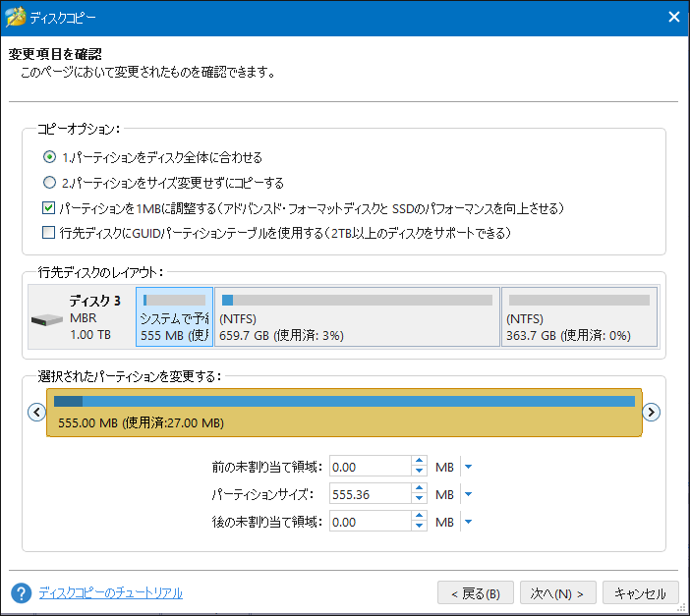The height and width of the screenshot is (616, 690).
Task: Select the 659.7 GB NTFS partition
Action: [357, 316]
